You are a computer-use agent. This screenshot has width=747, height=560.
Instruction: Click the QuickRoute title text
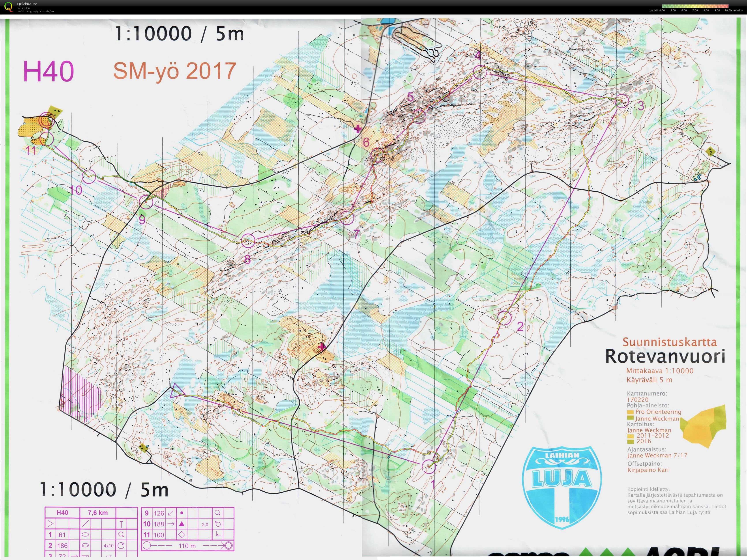point(27,4)
